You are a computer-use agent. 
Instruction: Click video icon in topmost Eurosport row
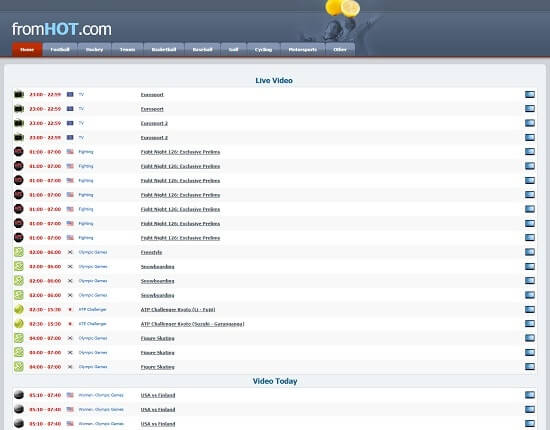coord(530,94)
